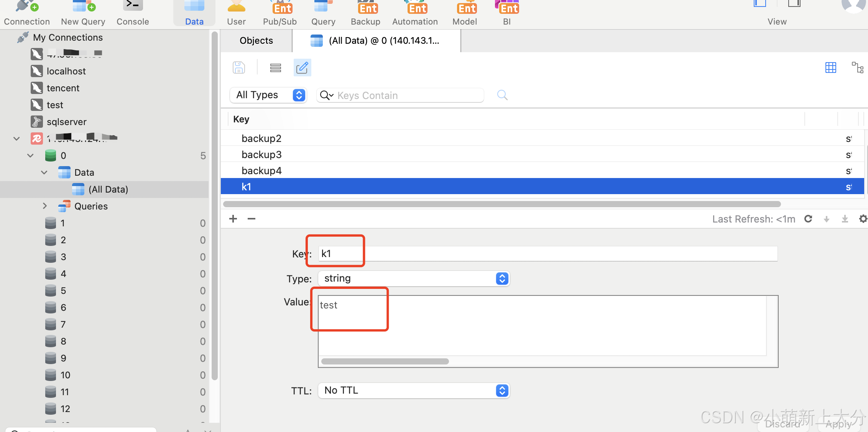The height and width of the screenshot is (432, 868).
Task: Click the Key name input field
Action: coord(548,254)
